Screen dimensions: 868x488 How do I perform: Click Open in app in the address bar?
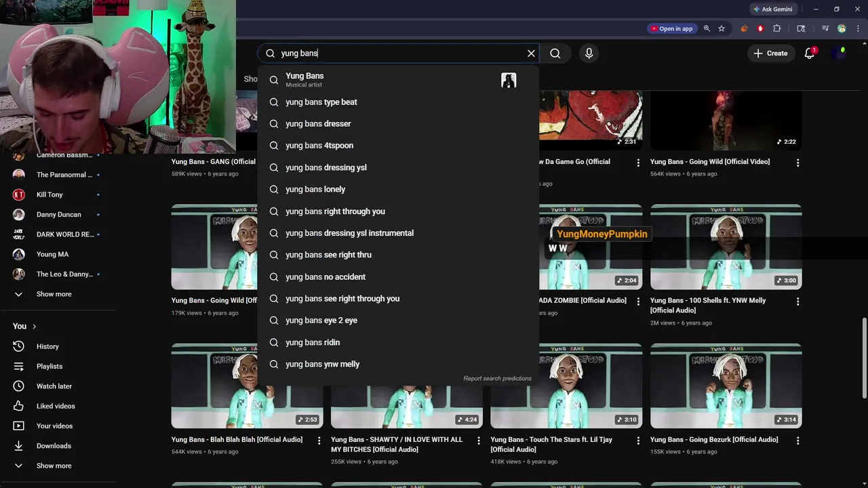coord(671,28)
